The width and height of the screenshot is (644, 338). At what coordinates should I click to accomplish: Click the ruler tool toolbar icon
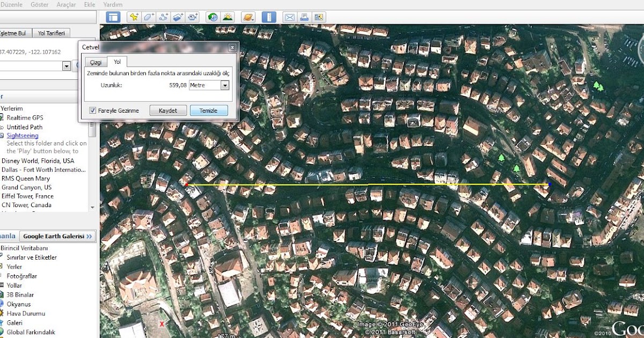point(269,17)
